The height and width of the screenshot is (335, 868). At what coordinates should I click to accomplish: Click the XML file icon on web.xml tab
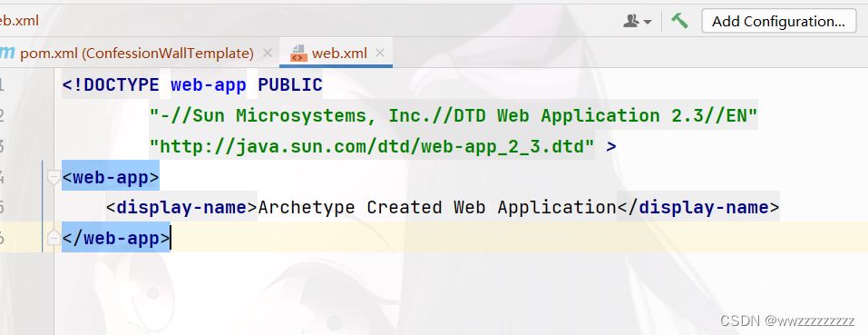pyautogui.click(x=298, y=54)
